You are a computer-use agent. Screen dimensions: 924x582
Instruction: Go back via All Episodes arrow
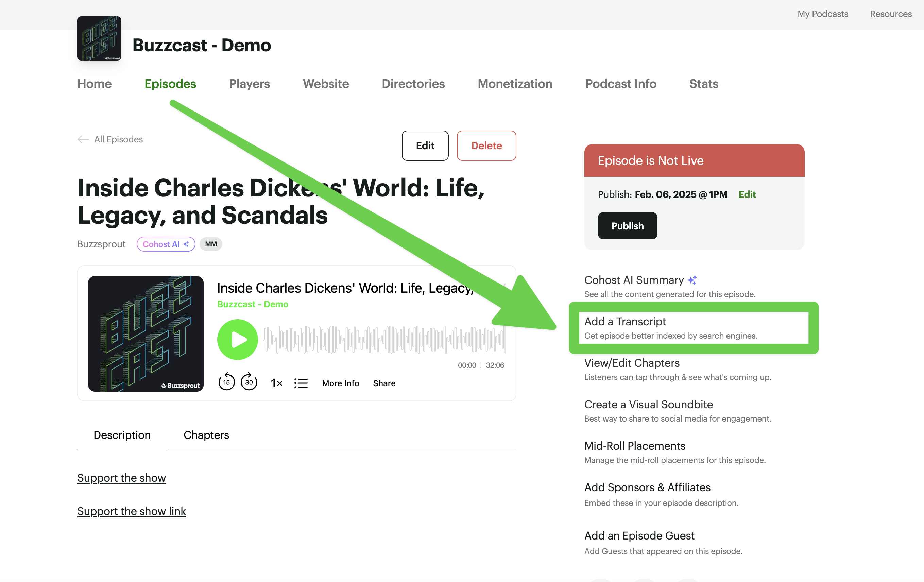click(x=83, y=139)
